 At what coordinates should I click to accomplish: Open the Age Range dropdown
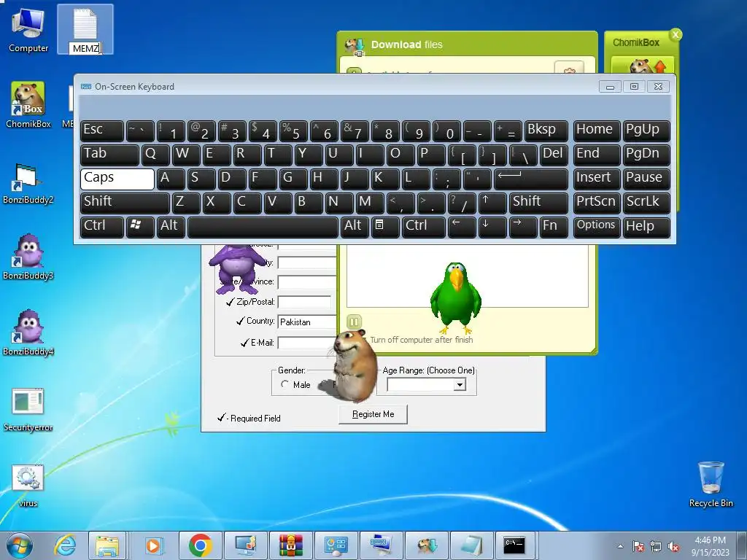coord(460,385)
